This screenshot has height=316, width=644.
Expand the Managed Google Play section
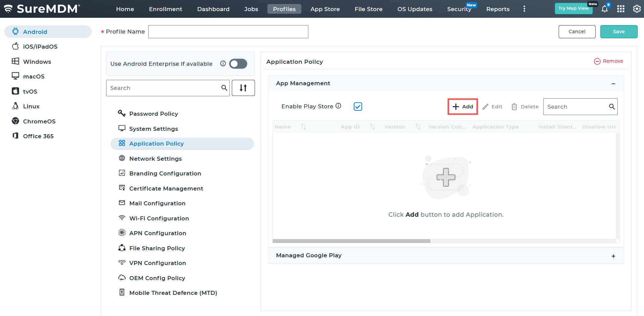click(613, 256)
